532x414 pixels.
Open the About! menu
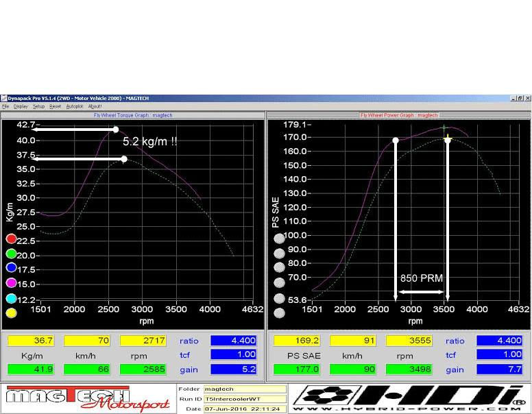click(x=95, y=106)
